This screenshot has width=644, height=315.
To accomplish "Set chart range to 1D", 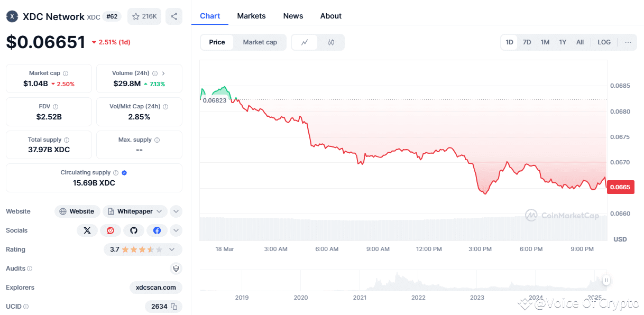I will click(x=509, y=42).
